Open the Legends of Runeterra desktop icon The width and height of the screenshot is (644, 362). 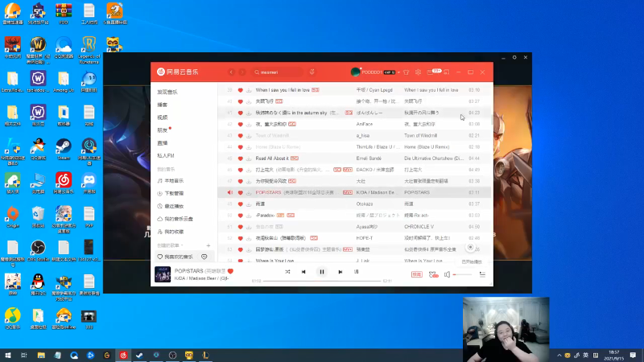[x=89, y=50]
